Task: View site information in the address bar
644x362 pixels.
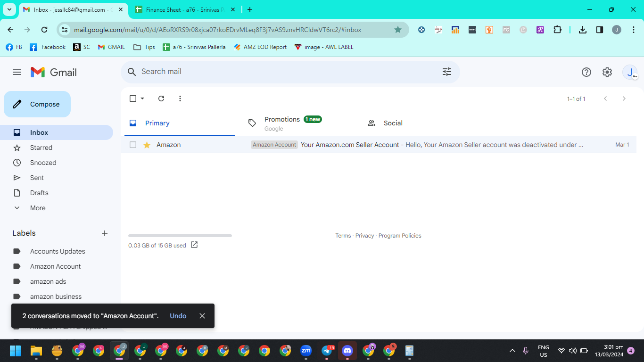Action: tap(65, 30)
